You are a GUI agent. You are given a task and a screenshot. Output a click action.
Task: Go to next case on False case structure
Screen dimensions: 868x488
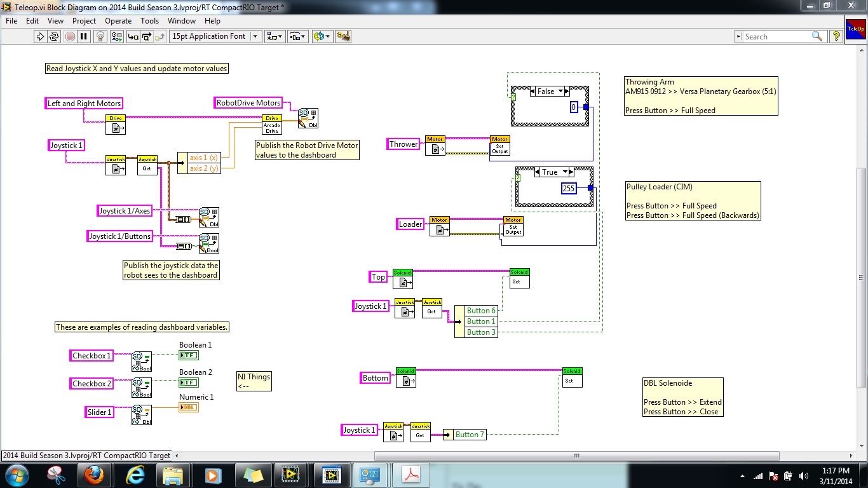(x=567, y=91)
